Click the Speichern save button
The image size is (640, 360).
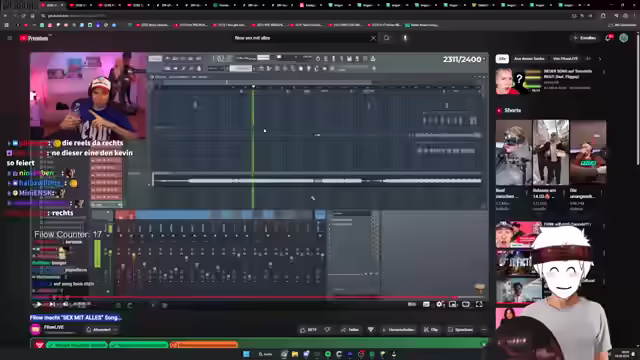[x=460, y=330]
